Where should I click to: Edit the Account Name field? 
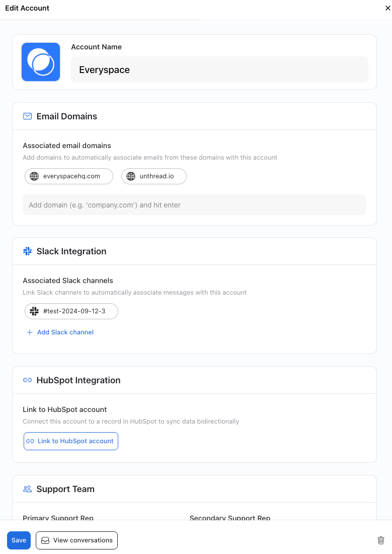(x=219, y=70)
